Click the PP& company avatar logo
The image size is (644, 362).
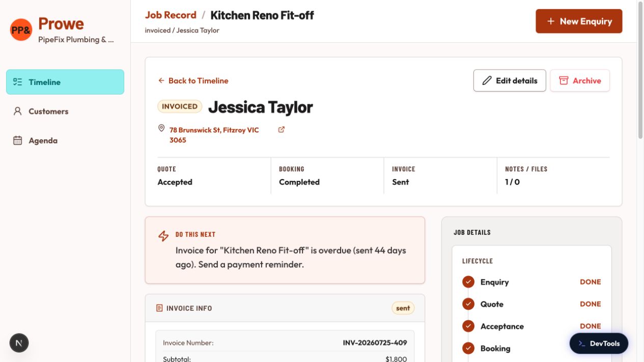coord(21,29)
